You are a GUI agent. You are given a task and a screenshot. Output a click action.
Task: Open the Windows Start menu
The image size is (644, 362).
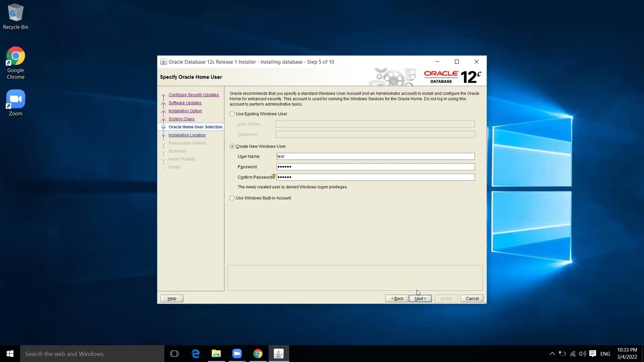(x=10, y=354)
